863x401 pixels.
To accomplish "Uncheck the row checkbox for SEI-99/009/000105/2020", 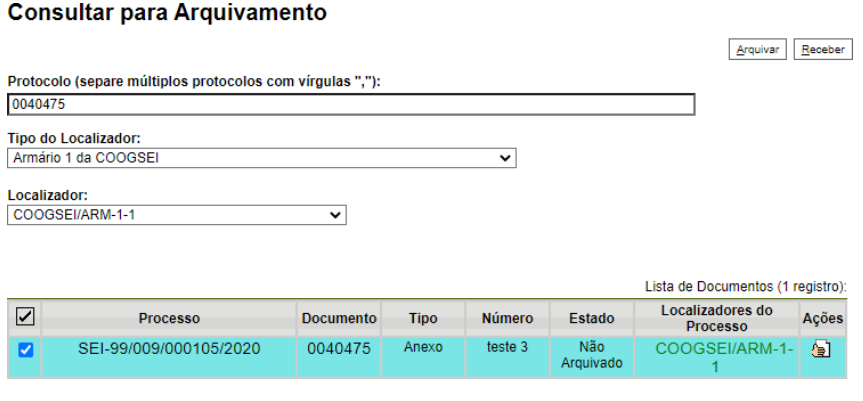I will click(25, 349).
